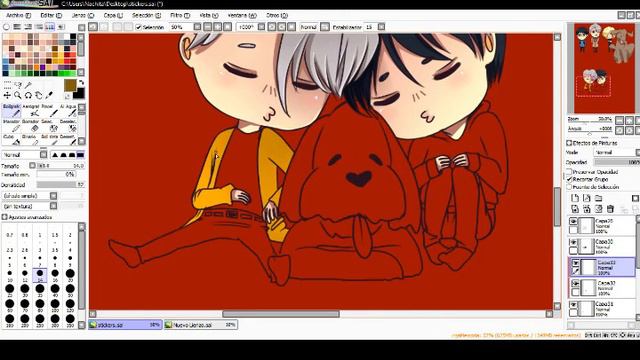Viewport: 640px width, 360px height.
Task: Open the Selección menu
Action: (x=146, y=16)
